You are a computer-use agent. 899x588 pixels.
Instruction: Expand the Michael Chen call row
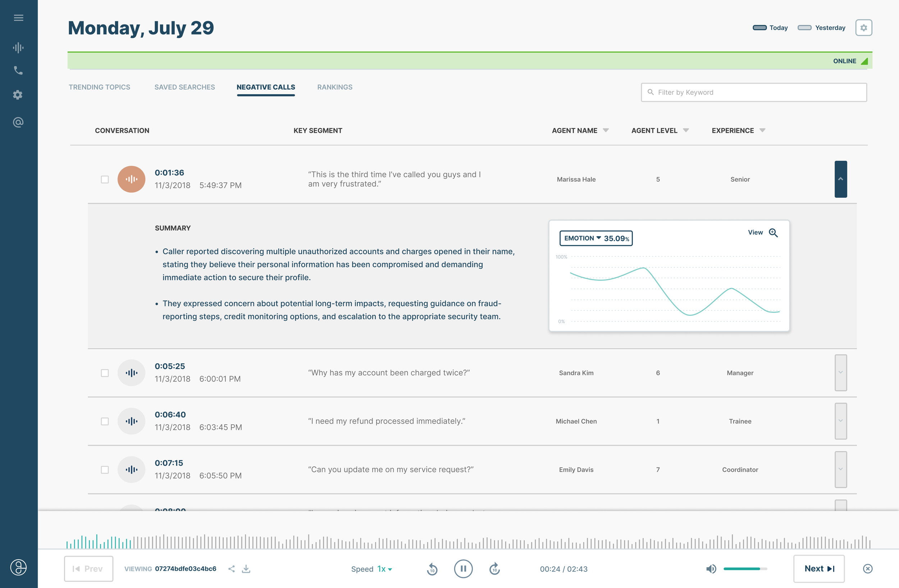point(840,421)
